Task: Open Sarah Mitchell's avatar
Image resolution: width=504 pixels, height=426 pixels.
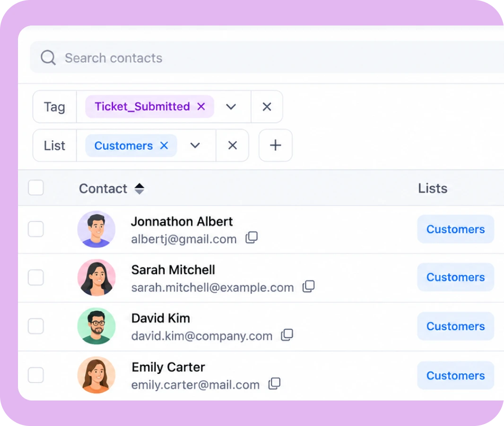Action: click(x=96, y=278)
